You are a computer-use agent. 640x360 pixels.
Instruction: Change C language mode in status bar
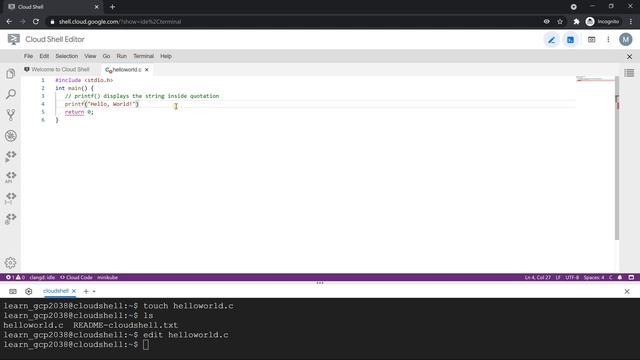(x=611, y=277)
